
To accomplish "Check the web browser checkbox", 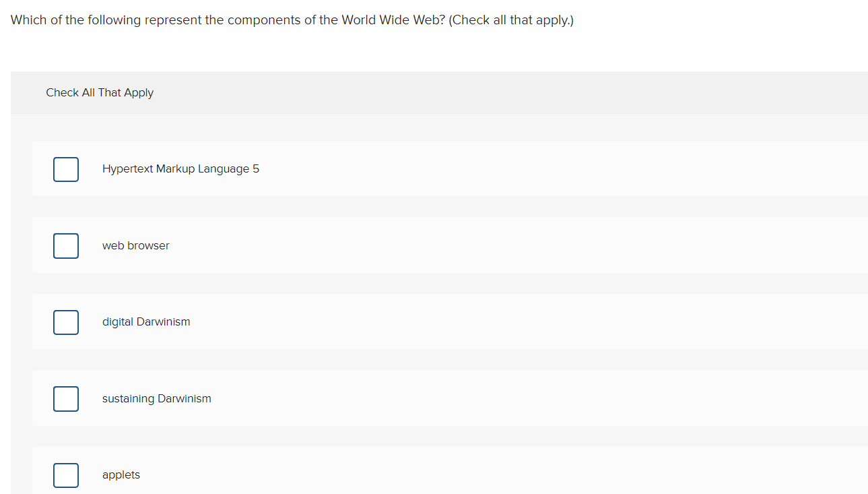I will (x=65, y=245).
